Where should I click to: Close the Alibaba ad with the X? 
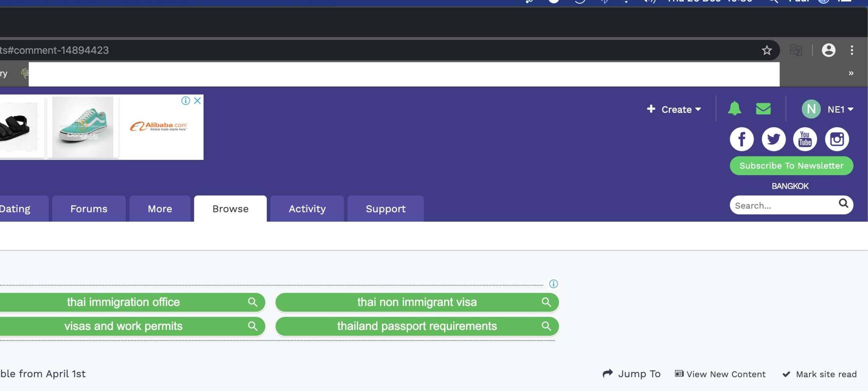(197, 101)
